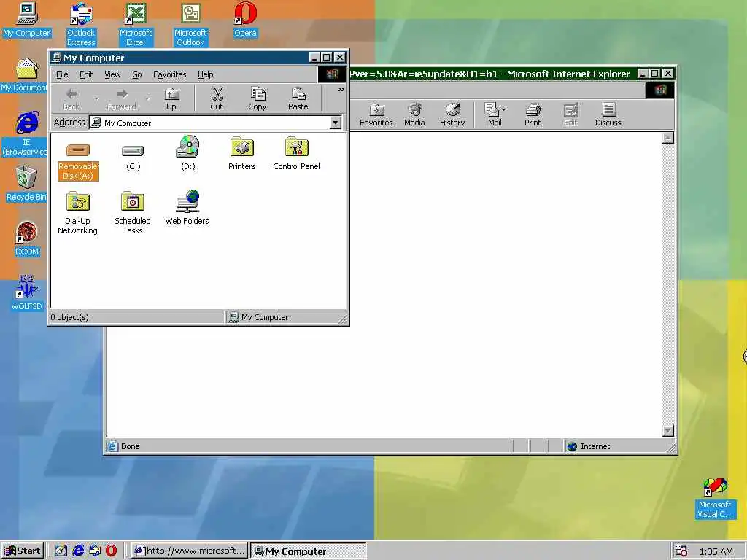Image resolution: width=747 pixels, height=560 pixels.
Task: Click the Internet Explorer scrollbar down arrow
Action: click(x=668, y=431)
